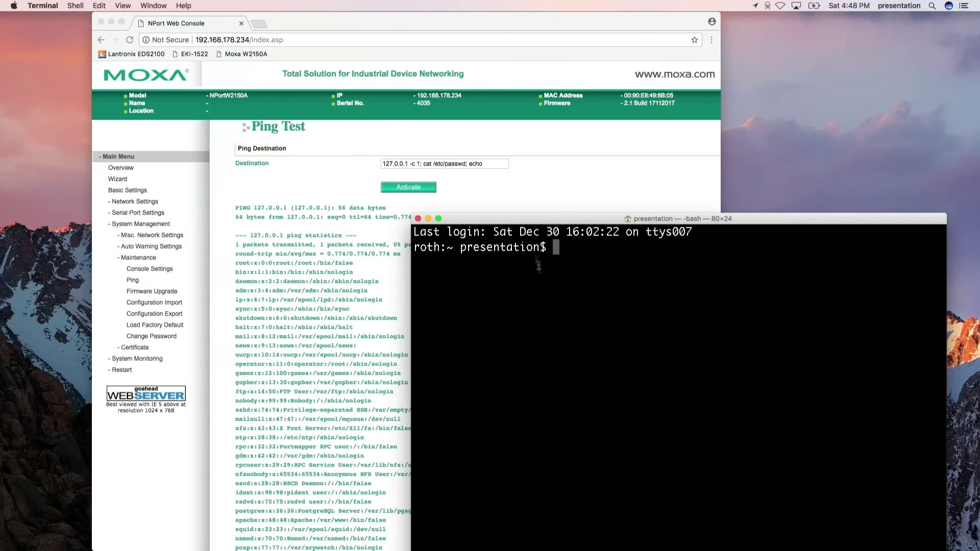
Task: Click the Not Secure site info icon
Action: point(146,40)
